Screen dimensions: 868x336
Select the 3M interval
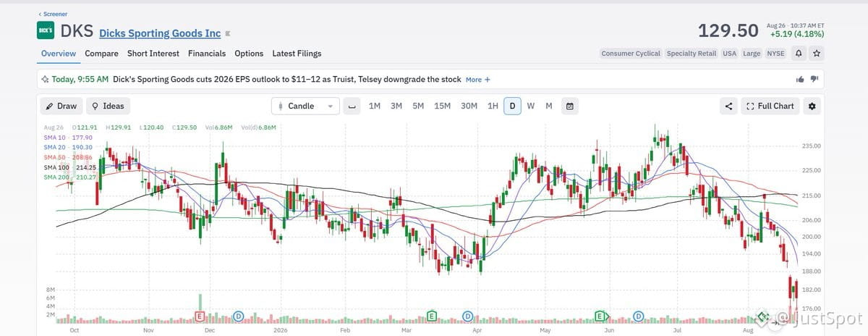(396, 106)
